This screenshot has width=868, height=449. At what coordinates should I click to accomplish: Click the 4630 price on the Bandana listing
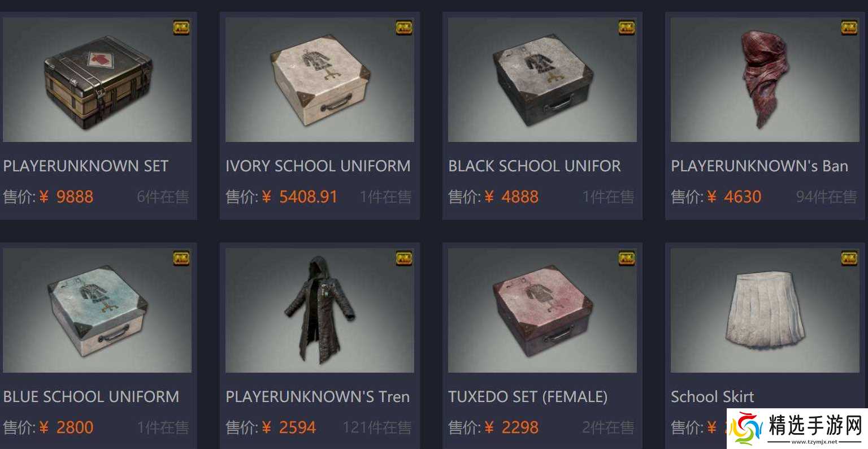pos(743,197)
